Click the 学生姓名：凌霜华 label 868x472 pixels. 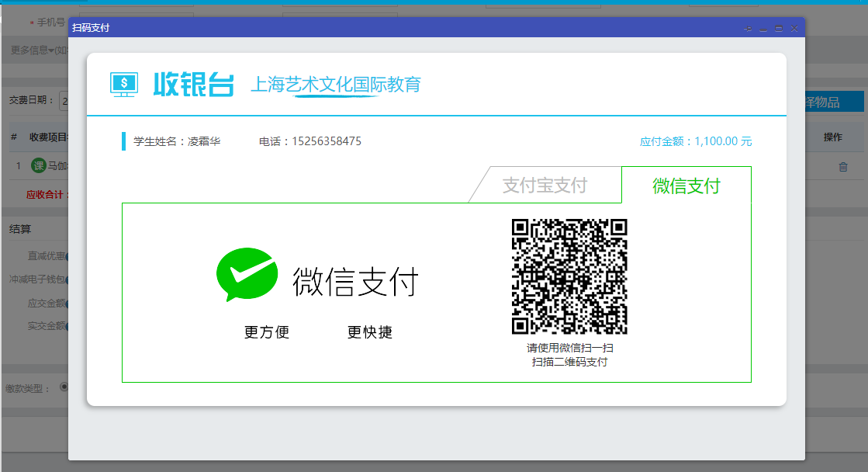click(177, 141)
